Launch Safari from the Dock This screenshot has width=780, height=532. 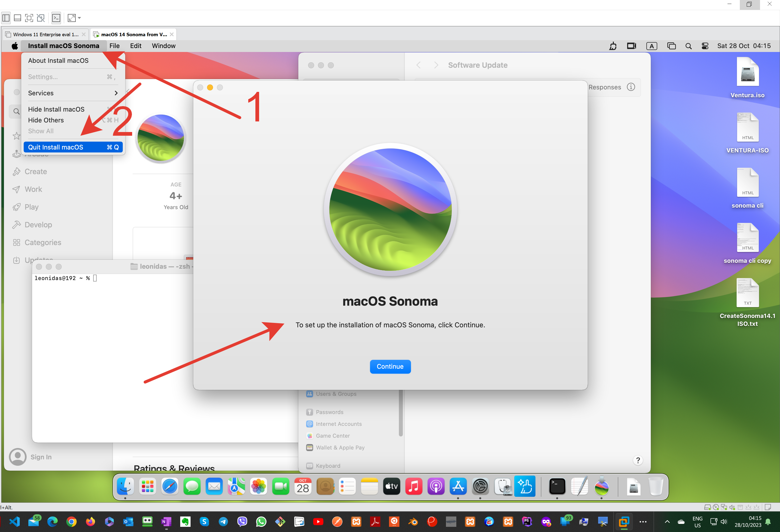170,486
